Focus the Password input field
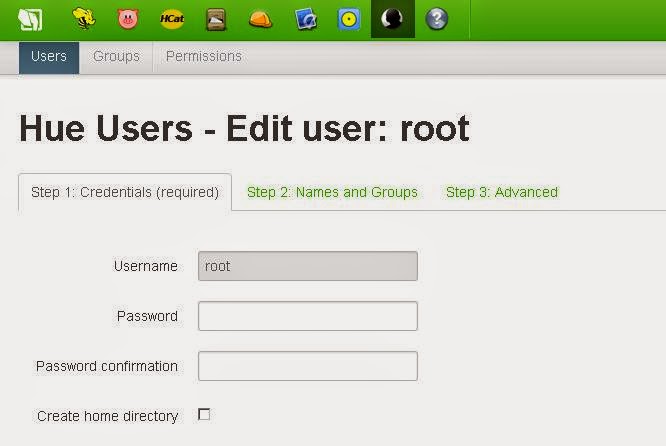The width and height of the screenshot is (666, 446). [x=308, y=316]
